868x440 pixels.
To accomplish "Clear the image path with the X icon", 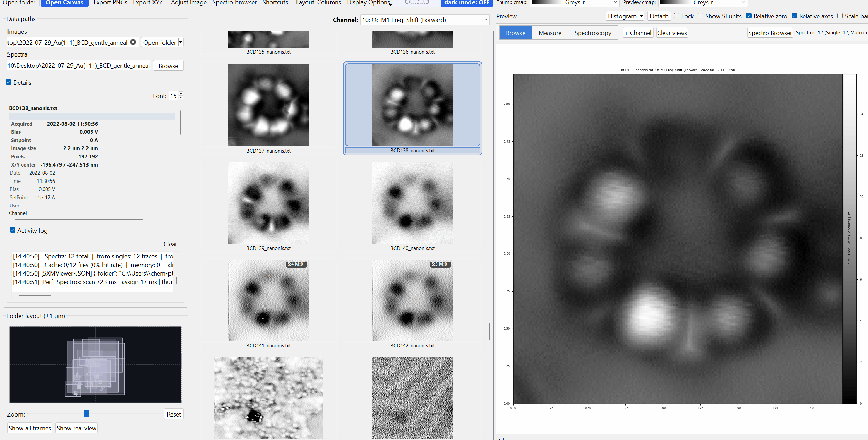I will (133, 42).
